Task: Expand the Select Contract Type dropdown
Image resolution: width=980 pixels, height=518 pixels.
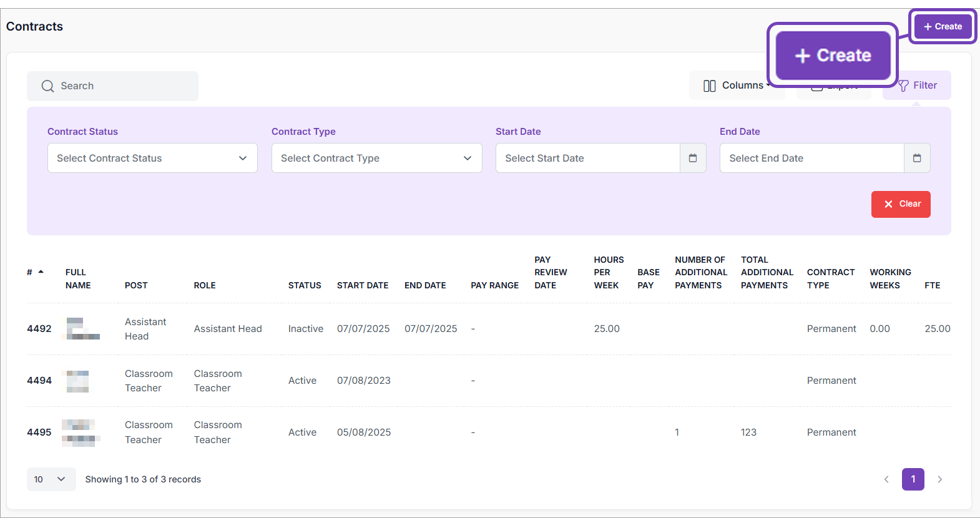Action: (x=376, y=158)
